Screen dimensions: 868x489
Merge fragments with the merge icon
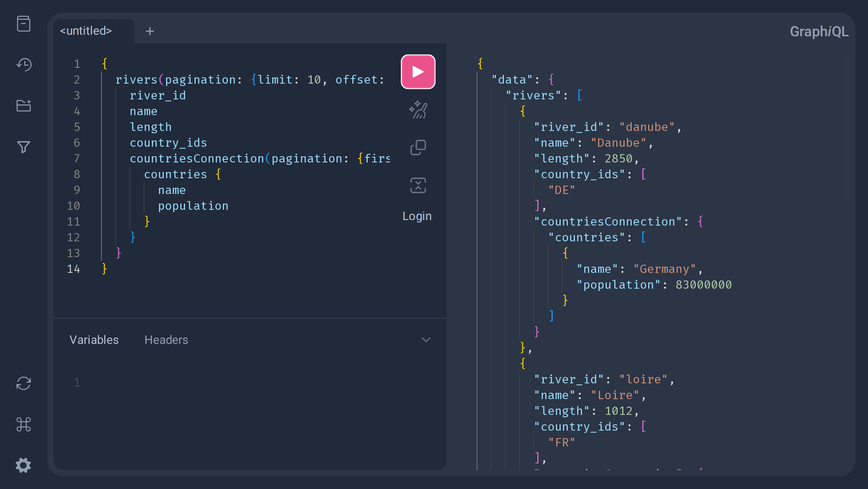point(418,185)
